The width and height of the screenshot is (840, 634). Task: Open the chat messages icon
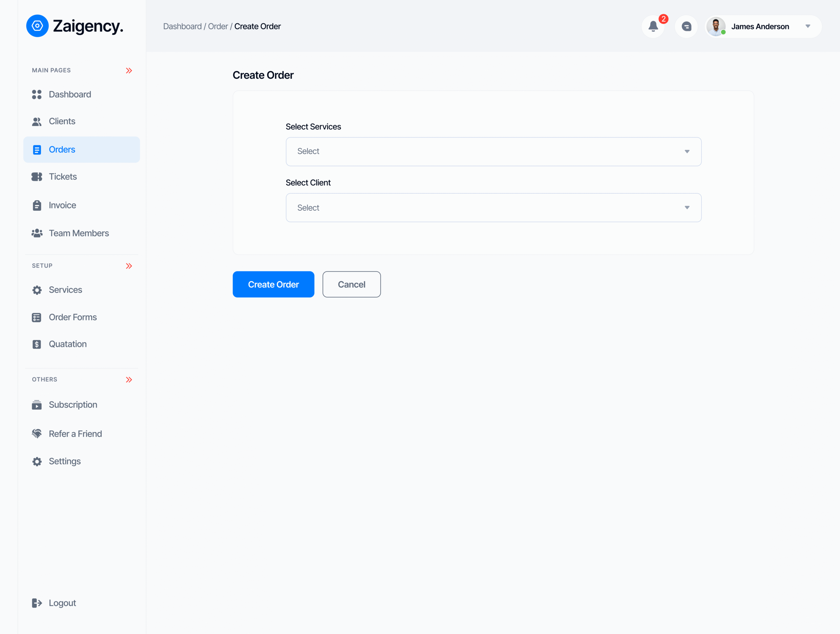pyautogui.click(x=686, y=26)
